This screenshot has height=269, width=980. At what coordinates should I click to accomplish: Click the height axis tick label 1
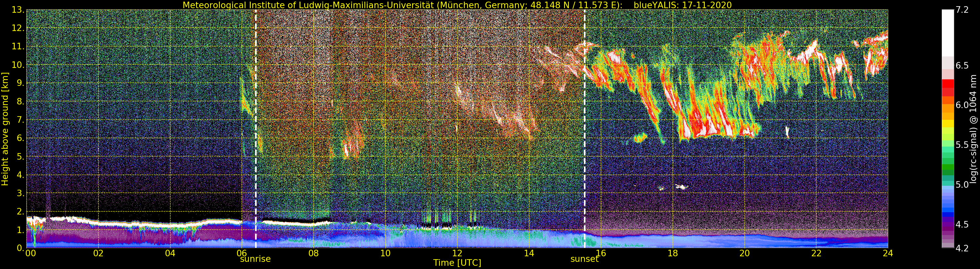[21, 230]
